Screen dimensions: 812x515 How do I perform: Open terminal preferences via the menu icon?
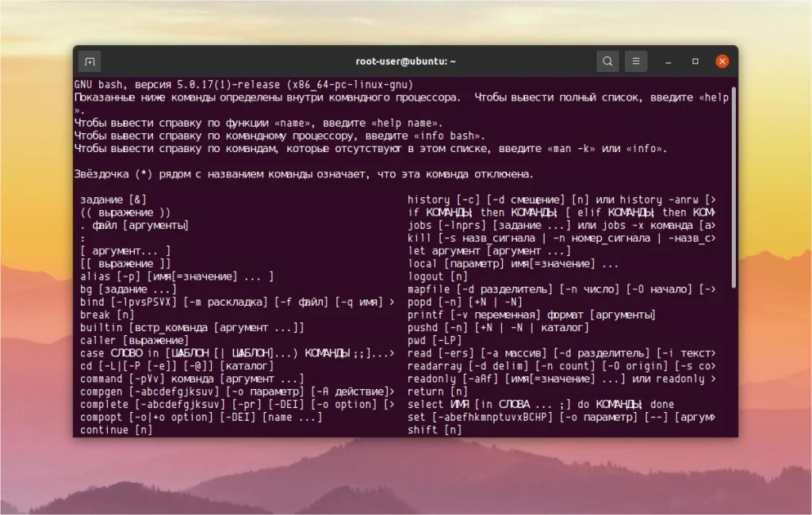[x=636, y=60]
